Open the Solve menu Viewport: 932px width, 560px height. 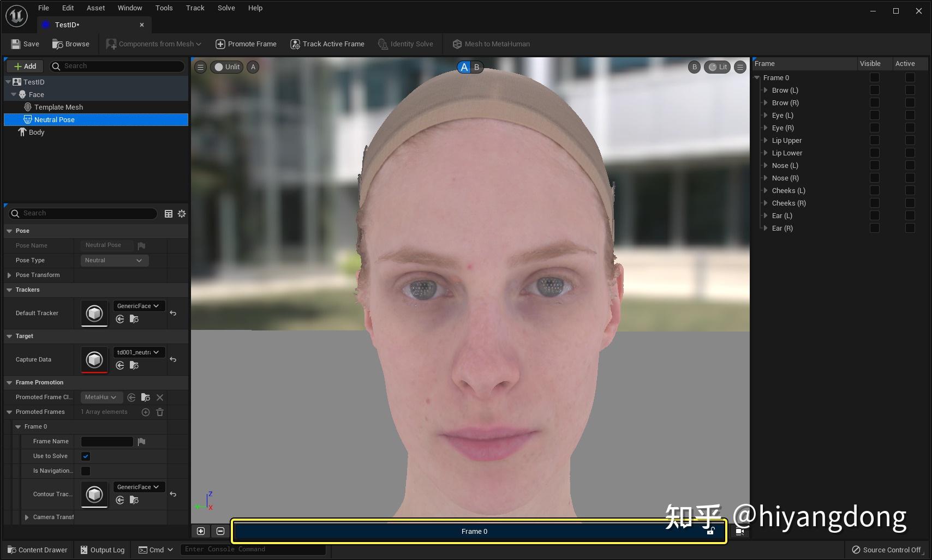(226, 8)
